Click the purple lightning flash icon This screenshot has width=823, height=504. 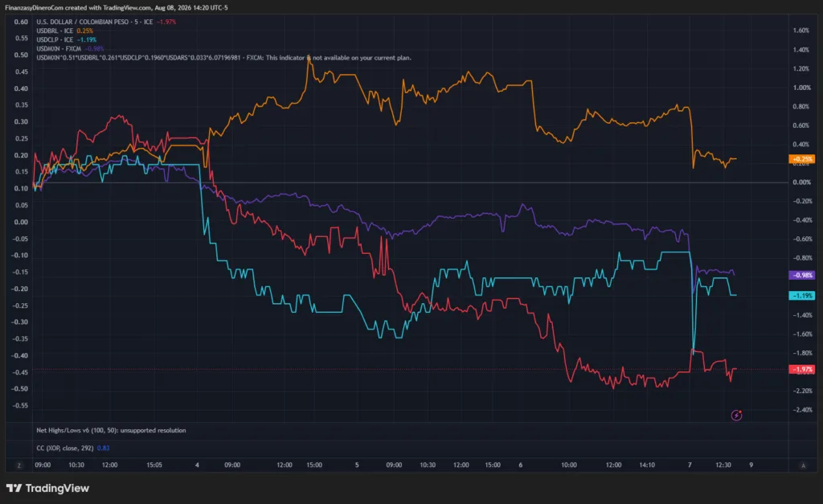point(736,416)
